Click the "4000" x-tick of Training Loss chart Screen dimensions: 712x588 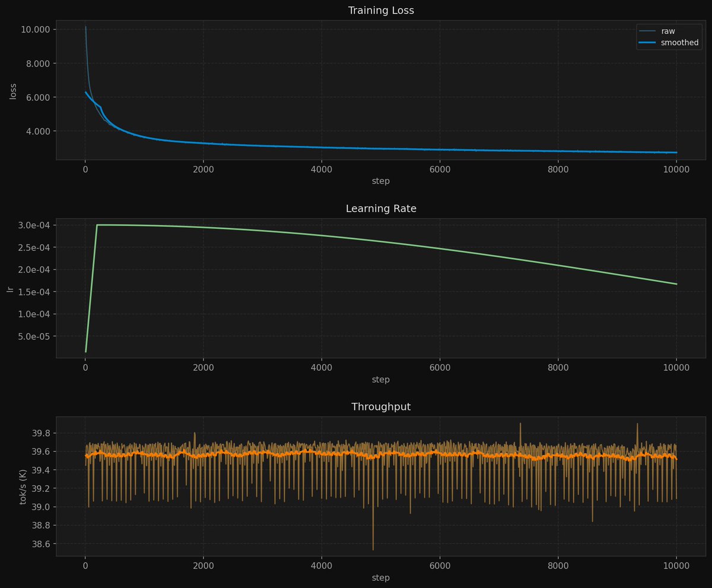[322, 169]
